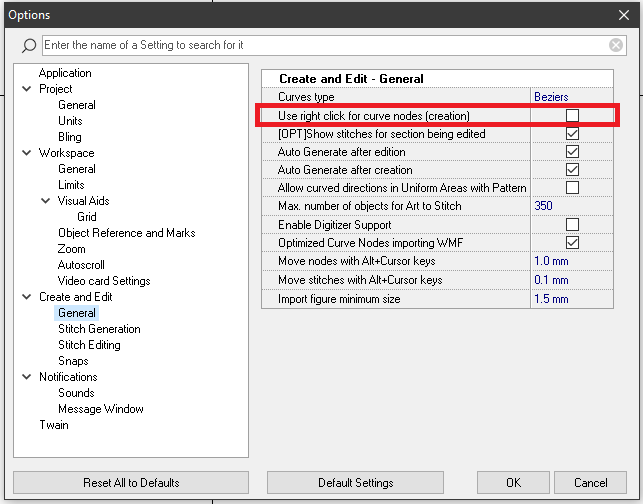The height and width of the screenshot is (504, 643).
Task: Click Reset All to Defaults button
Action: [131, 483]
